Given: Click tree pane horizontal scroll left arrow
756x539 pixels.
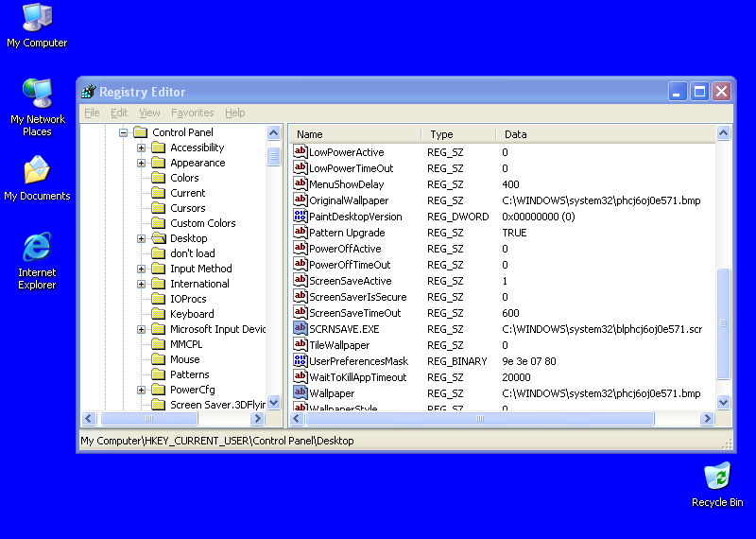Looking at the screenshot, I should (x=89, y=418).
